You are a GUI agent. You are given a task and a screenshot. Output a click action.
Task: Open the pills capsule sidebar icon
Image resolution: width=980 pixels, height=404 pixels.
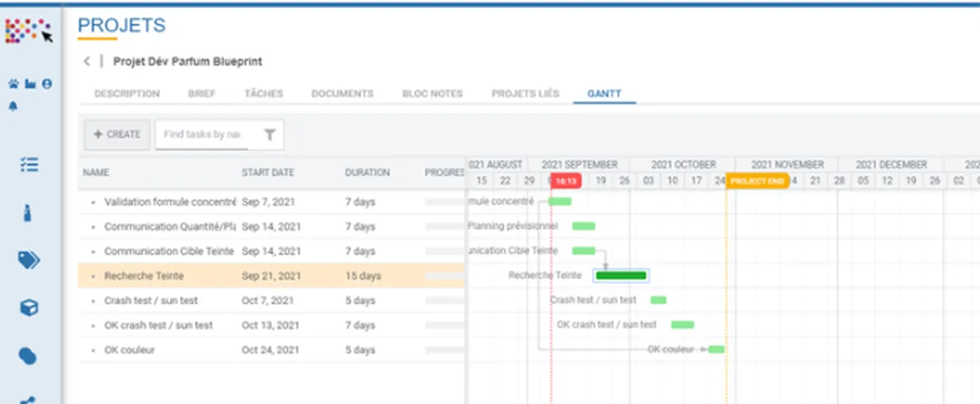29,356
